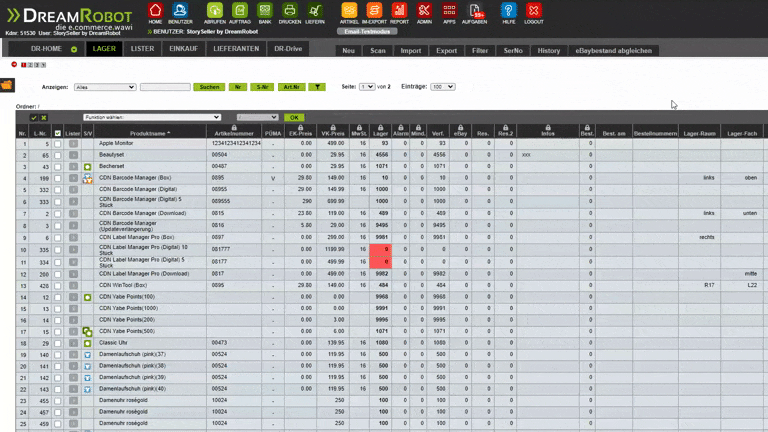This screenshot has height=432, width=768.
Task: Check the CDN WinTool (Box) row checkbox
Action: pyautogui.click(x=57, y=286)
